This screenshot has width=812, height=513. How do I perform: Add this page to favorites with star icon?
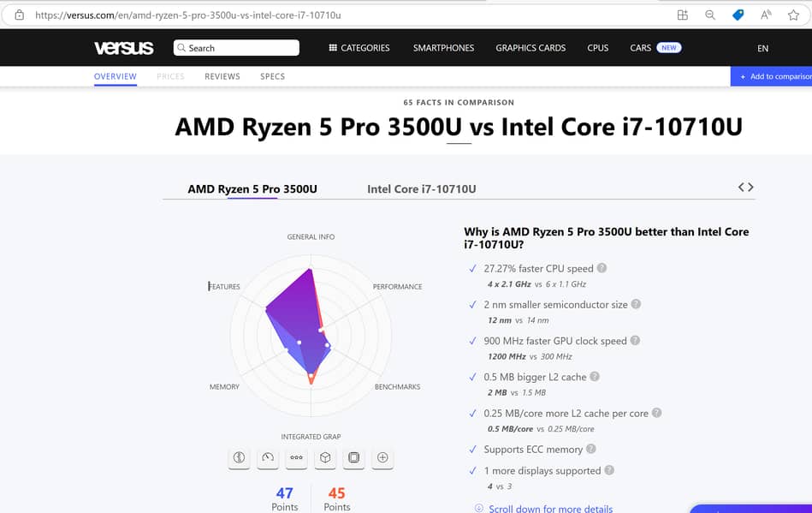(793, 15)
